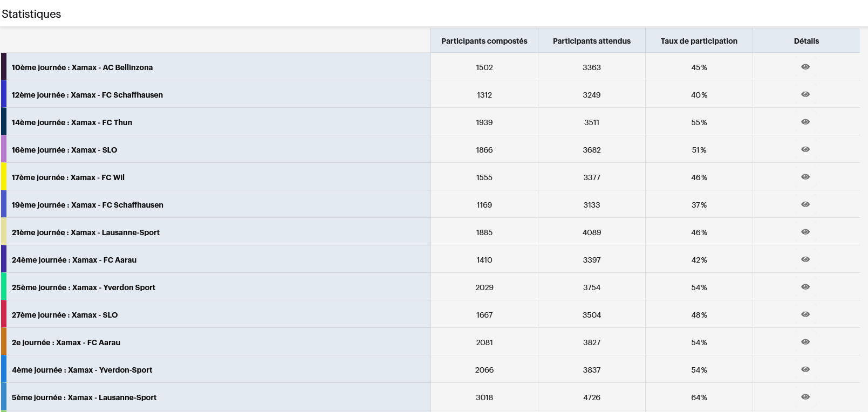The width and height of the screenshot is (868, 412).
Task: Click the green color marker of 25ème journée
Action: [x=4, y=286]
